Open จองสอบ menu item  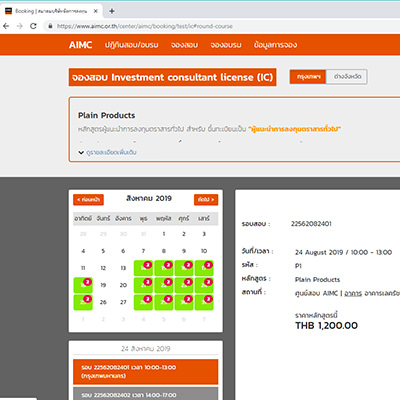coord(184,45)
